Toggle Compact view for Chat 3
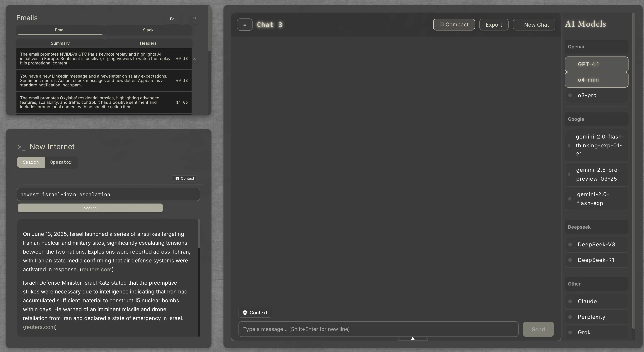644x352 pixels. point(454,25)
